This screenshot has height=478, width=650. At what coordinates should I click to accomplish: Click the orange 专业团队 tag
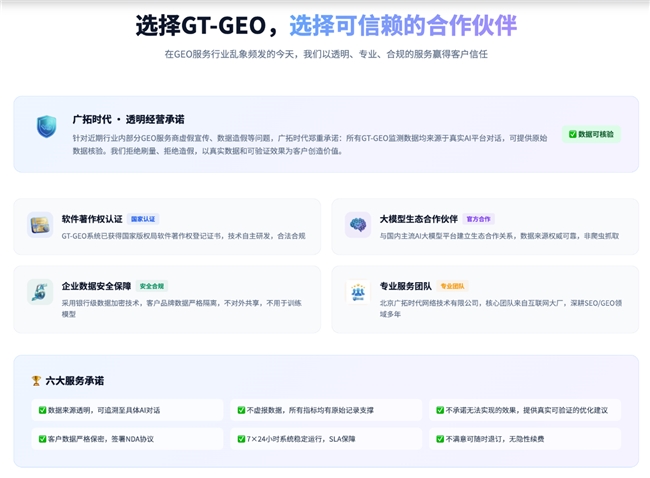point(452,286)
